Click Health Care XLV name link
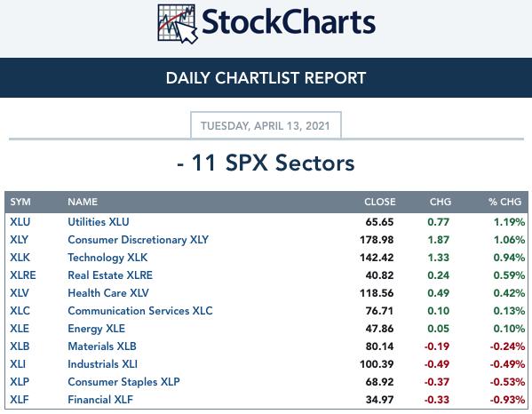 108,293
